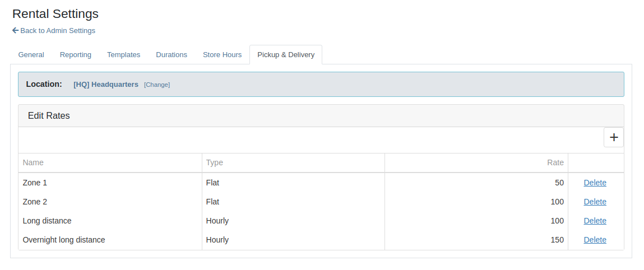
Task: Go to the Durations tab
Action: tap(172, 54)
